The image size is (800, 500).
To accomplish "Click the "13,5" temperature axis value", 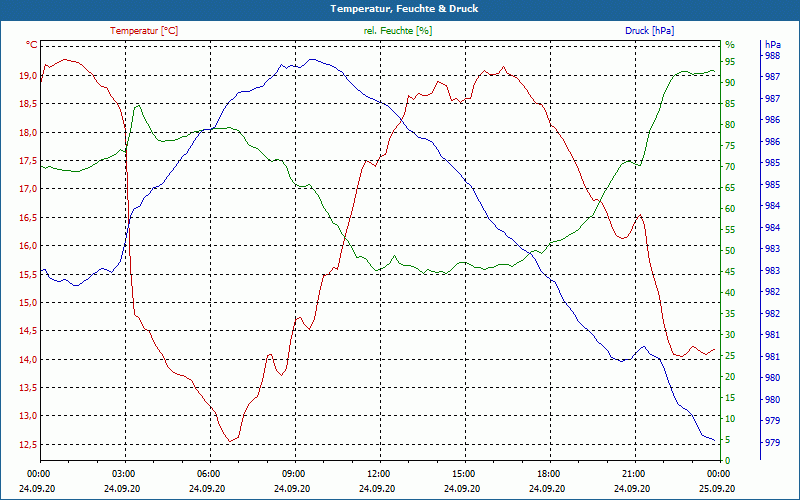I will point(28,388).
